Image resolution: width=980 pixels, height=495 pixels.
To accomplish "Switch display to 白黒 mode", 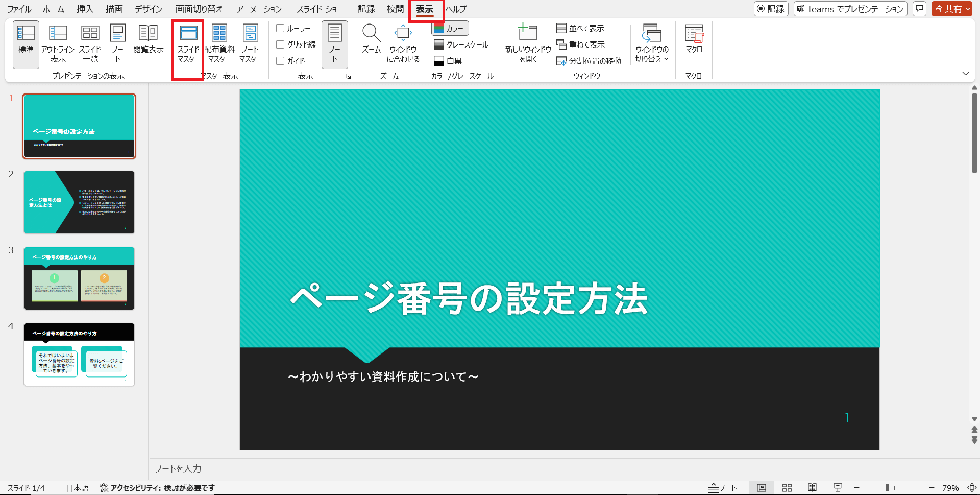I will click(x=451, y=60).
